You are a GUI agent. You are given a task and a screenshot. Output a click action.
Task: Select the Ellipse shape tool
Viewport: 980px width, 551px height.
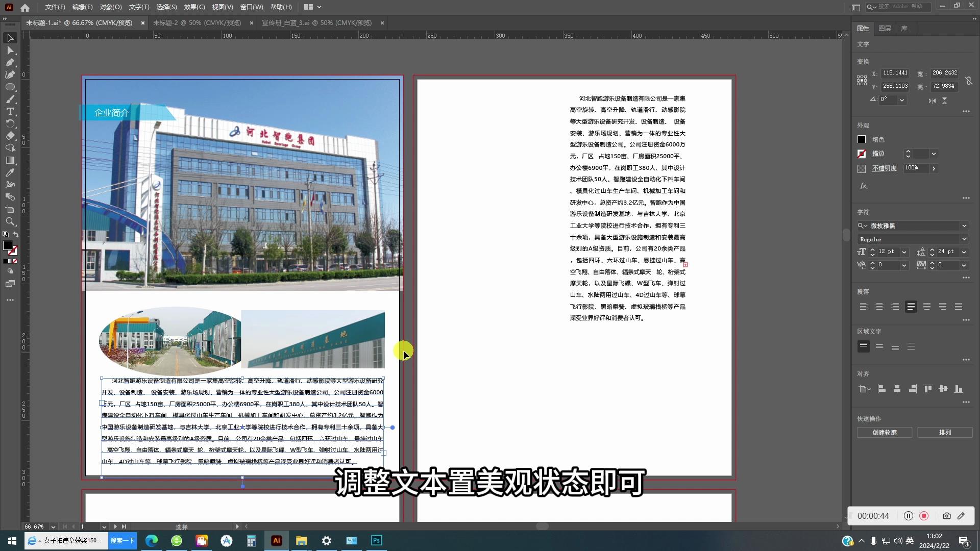[10, 87]
